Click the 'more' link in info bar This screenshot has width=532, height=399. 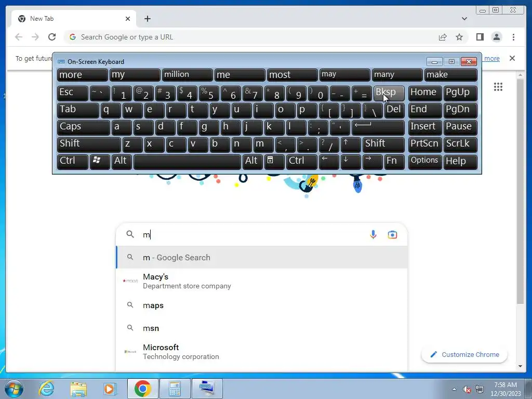(491, 58)
